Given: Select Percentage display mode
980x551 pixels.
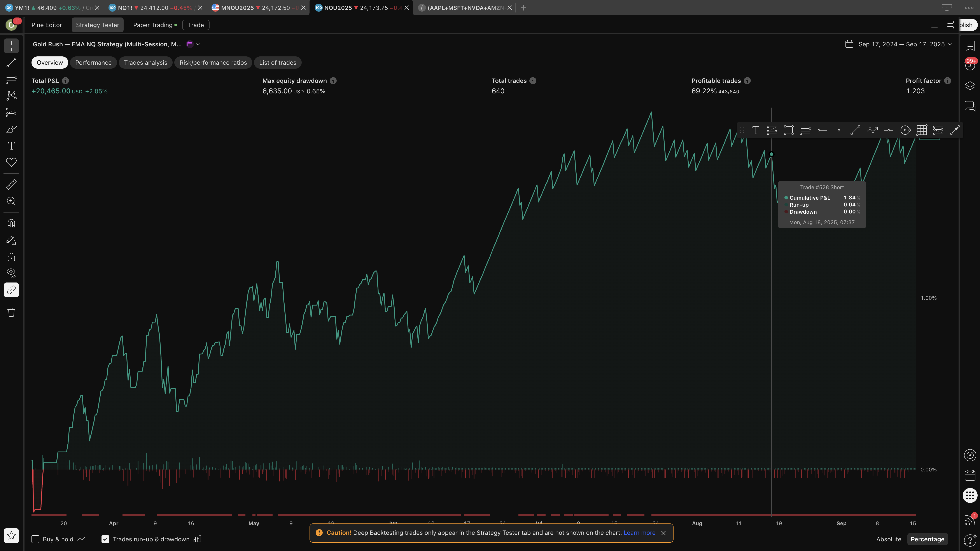Looking at the screenshot, I should tap(927, 539).
